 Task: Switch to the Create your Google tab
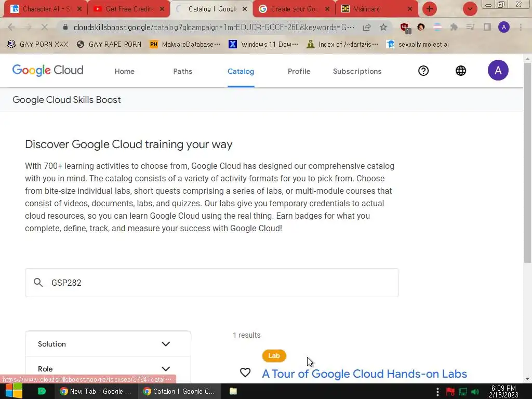click(294, 9)
